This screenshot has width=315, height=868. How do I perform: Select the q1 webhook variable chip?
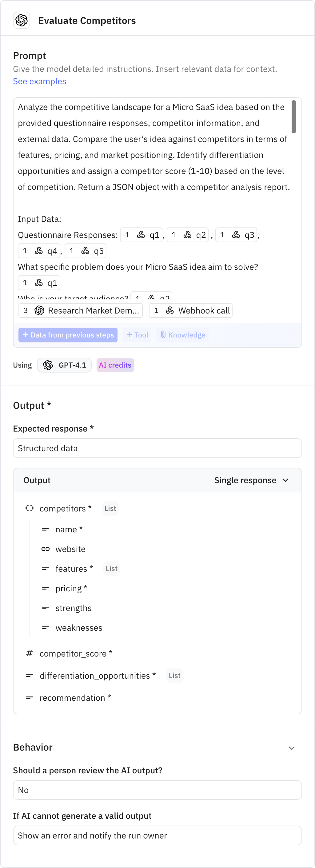point(141,235)
